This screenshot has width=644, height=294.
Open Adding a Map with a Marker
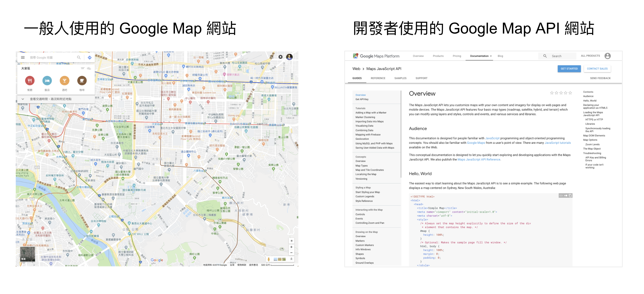pos(371,113)
